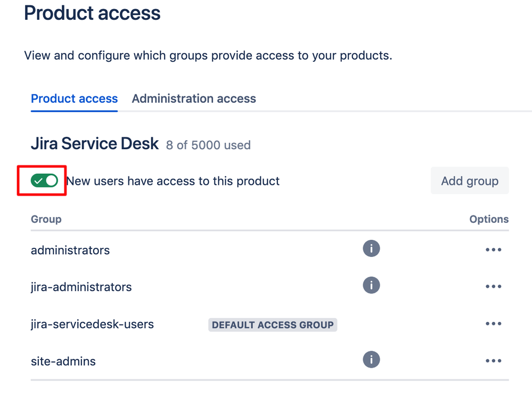532x413 pixels.
Task: Click the '8 of 5000 used' text
Action: [x=208, y=145]
